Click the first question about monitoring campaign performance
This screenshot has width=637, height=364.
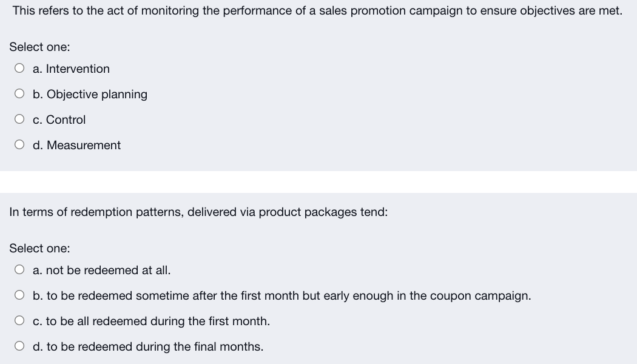317,10
